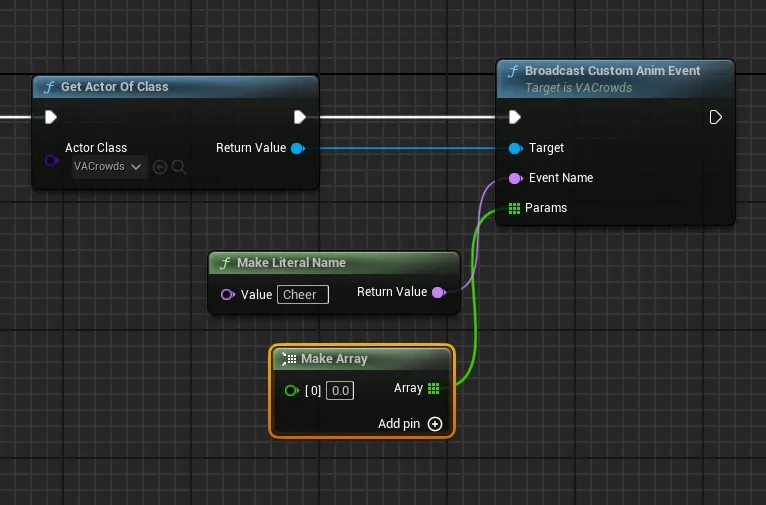Click Broadcast Custom Anim Event exec input pin
Screen dimensions: 766x505
[x=514, y=117]
